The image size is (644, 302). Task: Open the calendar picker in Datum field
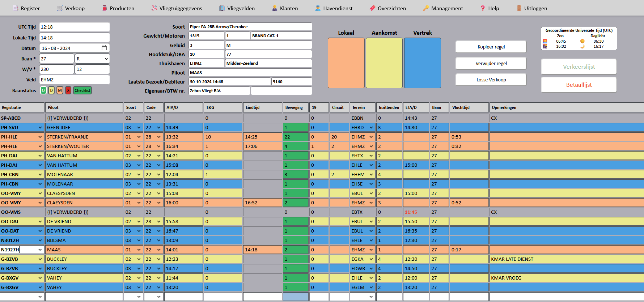click(x=104, y=48)
